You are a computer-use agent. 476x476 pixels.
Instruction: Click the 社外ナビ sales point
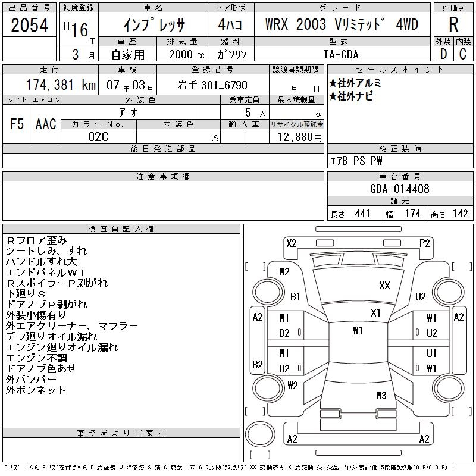pos(351,96)
